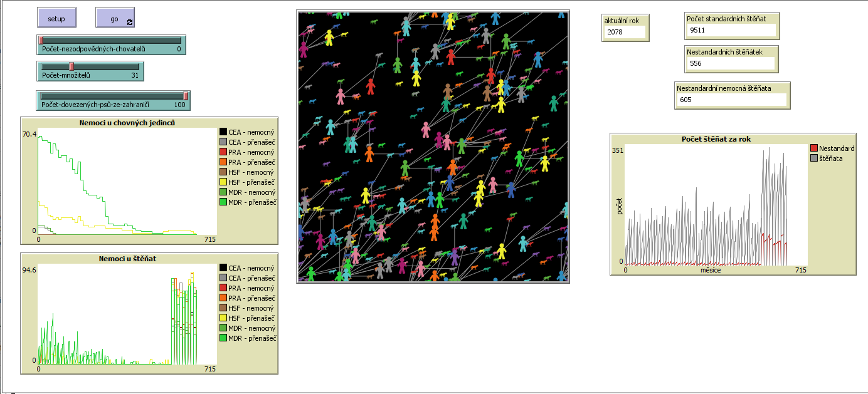Click the Počet-nezodpovědných-chovatelů slider handle
This screenshot has height=394, width=868.
click(x=41, y=40)
